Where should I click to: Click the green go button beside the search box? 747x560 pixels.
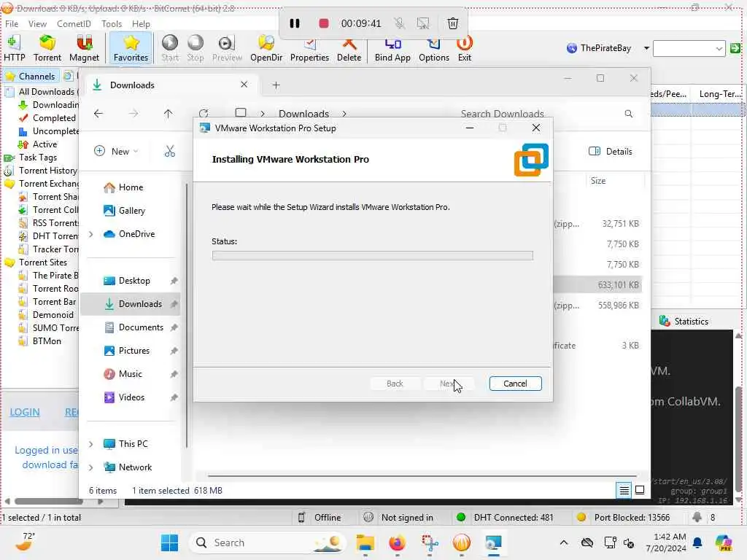[735, 48]
